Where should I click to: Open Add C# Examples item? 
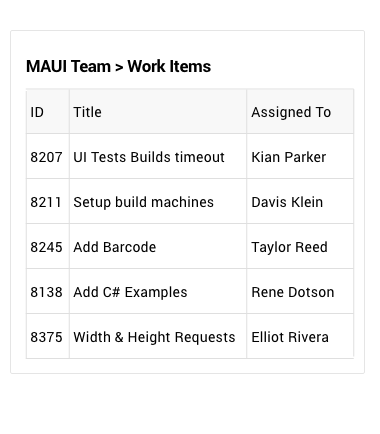point(130,292)
